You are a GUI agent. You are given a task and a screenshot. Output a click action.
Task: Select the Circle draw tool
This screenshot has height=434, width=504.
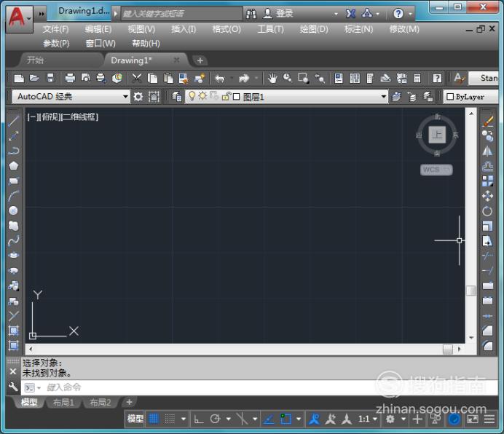point(13,210)
